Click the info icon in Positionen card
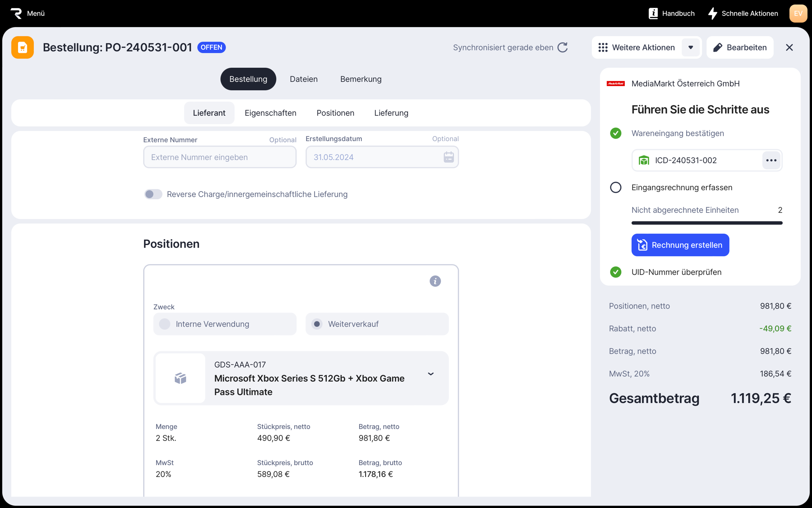 point(435,281)
